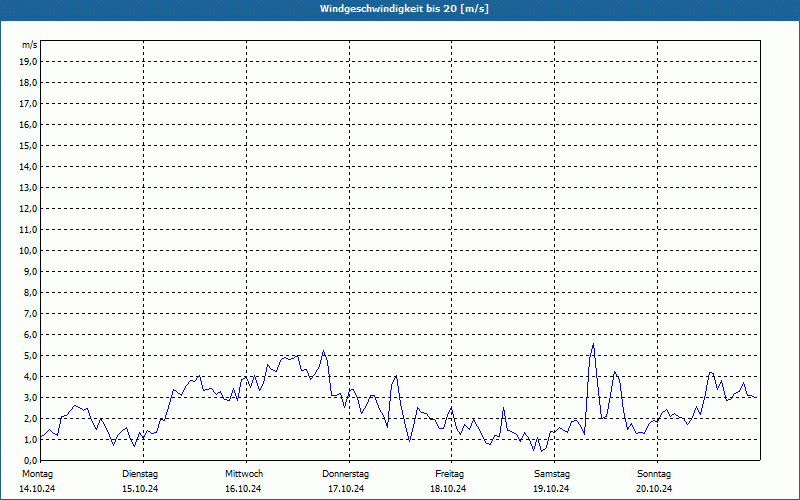Click the '0,0' y-axis label

tap(30, 460)
